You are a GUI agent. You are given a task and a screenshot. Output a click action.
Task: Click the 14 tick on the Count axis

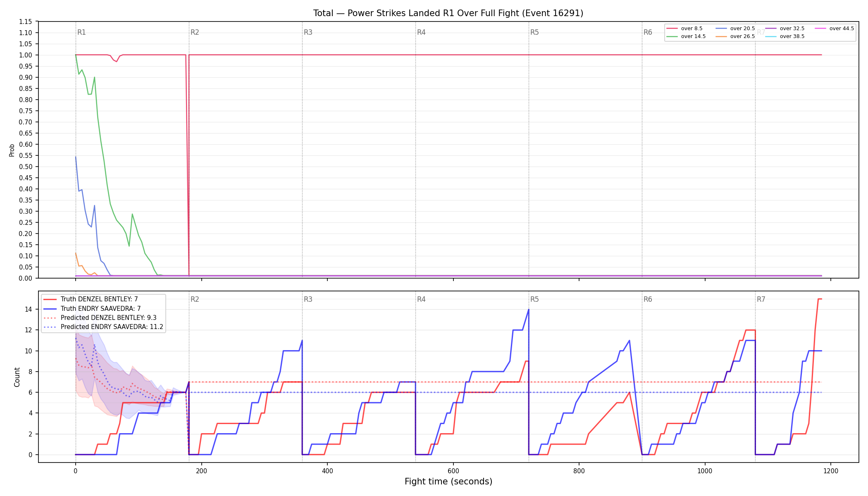(29, 309)
